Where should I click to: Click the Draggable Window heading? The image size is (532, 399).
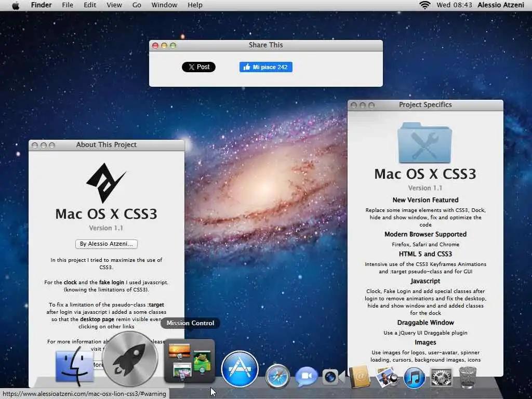[425, 322]
